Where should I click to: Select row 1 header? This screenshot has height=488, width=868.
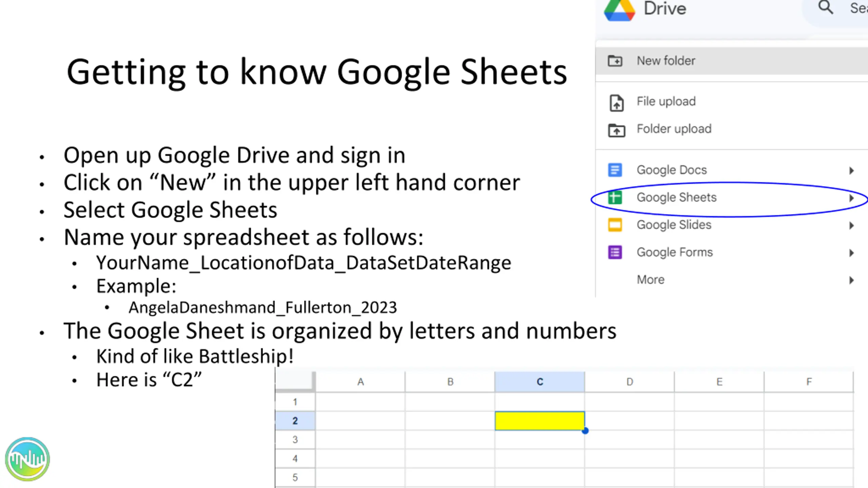click(295, 402)
